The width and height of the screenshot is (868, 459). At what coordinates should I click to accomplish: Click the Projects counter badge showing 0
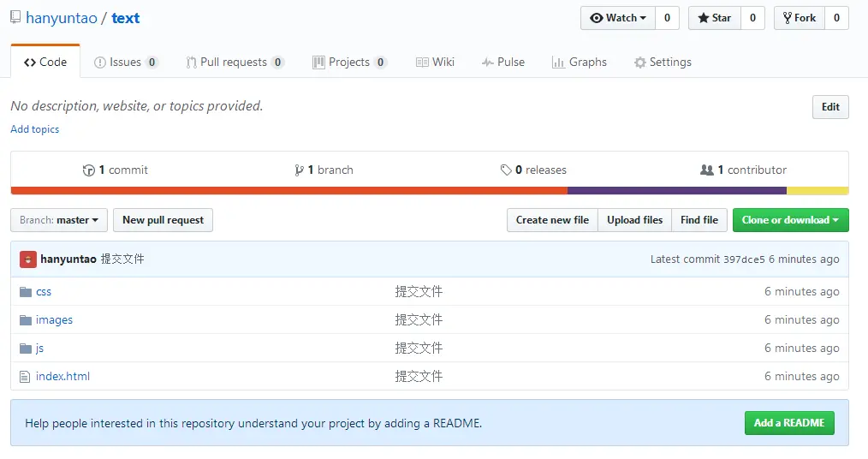380,62
